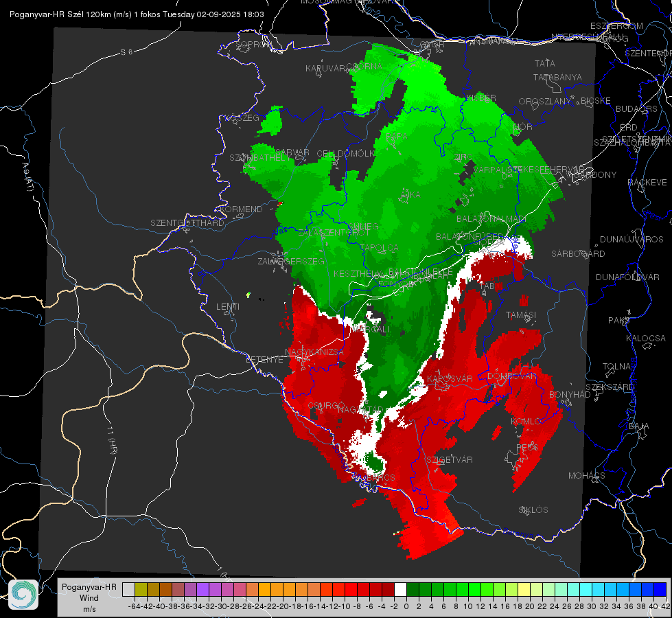Click the swirl logo icon beside the legend
Screen dimensions: 672x618
click(23, 595)
